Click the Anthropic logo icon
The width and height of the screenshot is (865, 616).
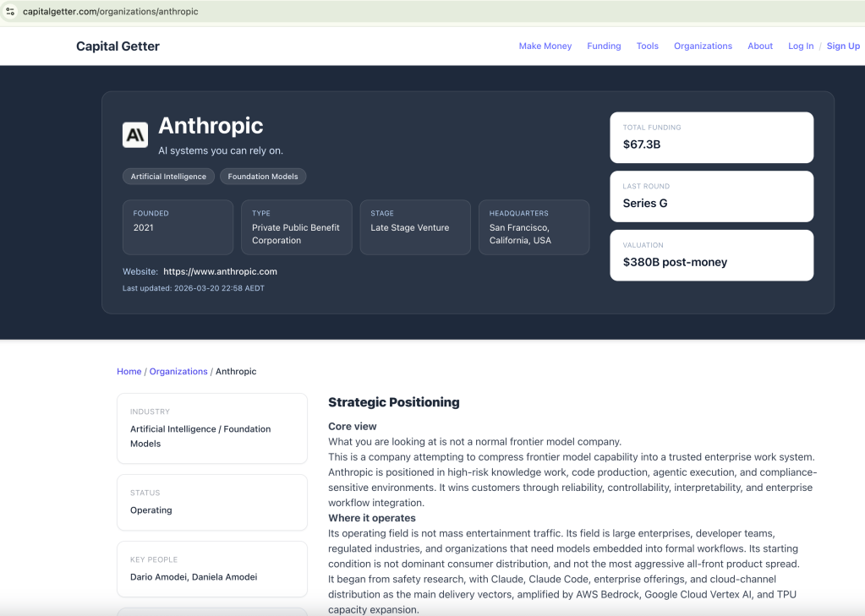(x=135, y=134)
